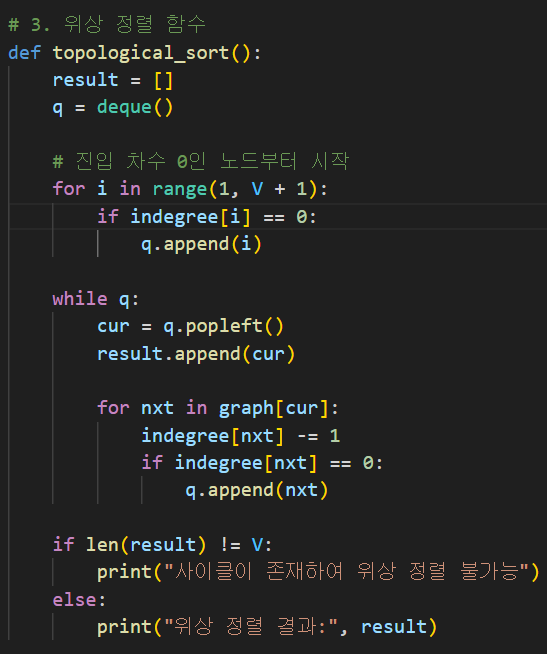Viewport: 547px width, 654px height.
Task: Click the line 'if indegree[i] == 0:'
Action: tap(207, 216)
